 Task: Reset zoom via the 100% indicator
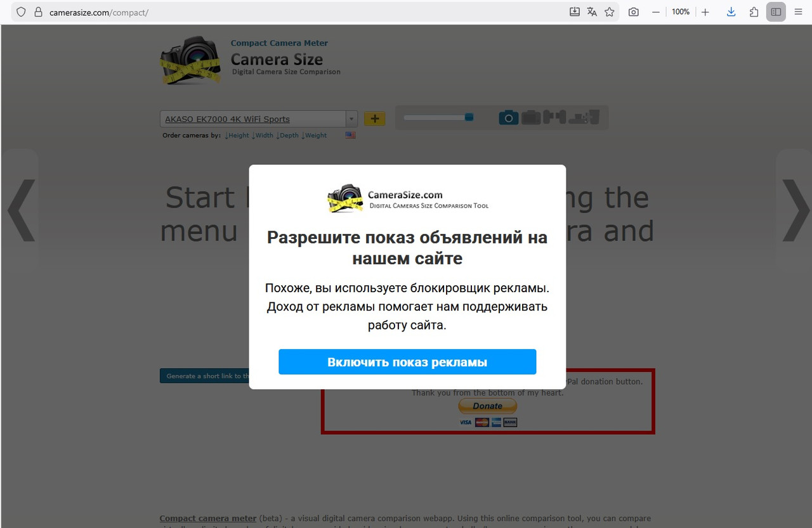(680, 11)
